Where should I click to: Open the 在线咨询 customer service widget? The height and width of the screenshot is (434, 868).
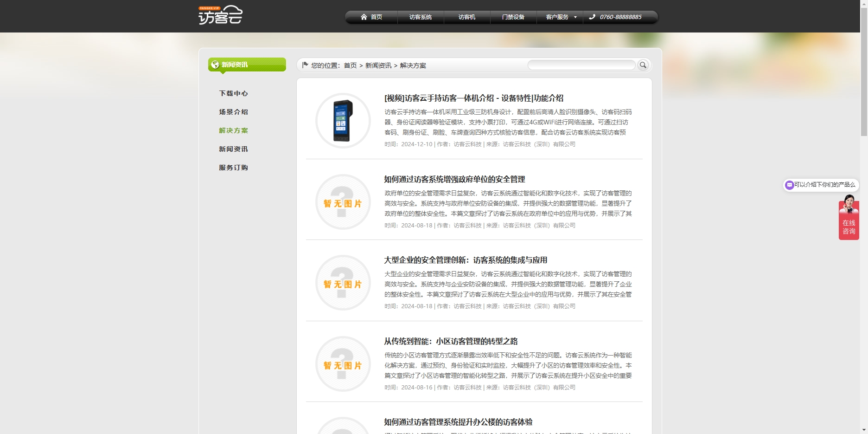tap(849, 217)
